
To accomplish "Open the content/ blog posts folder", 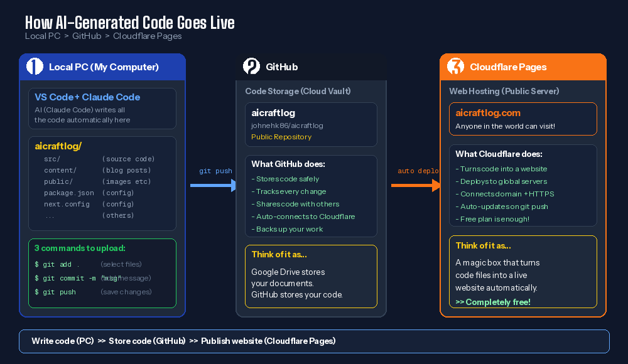I will 60,171.
